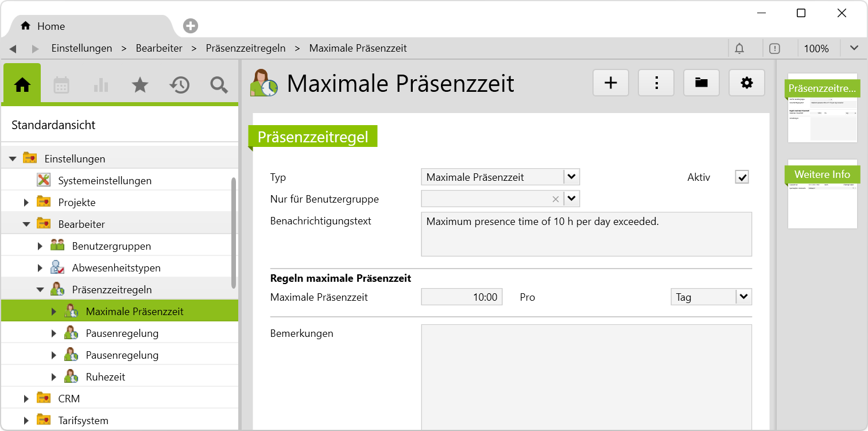868x431 pixels.
Task: Click the plus button to add new entry
Action: (611, 83)
